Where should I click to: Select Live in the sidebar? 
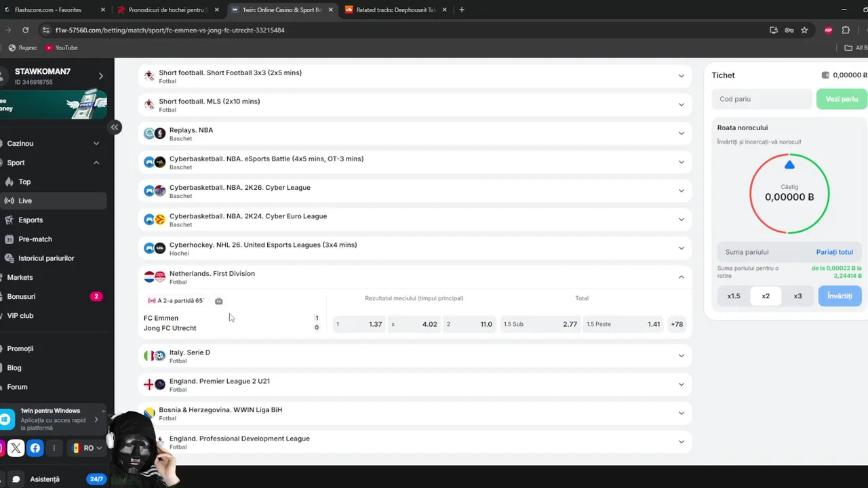[53, 201]
